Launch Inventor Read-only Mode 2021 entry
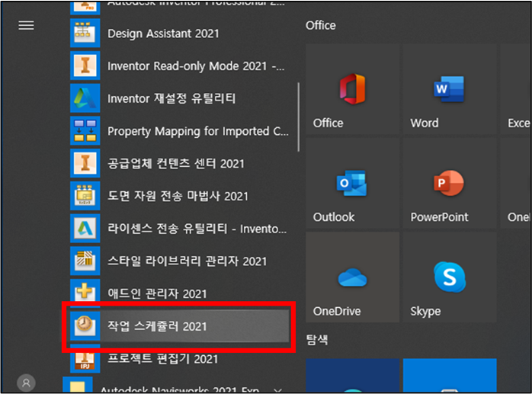The image size is (532, 394). 196,66
